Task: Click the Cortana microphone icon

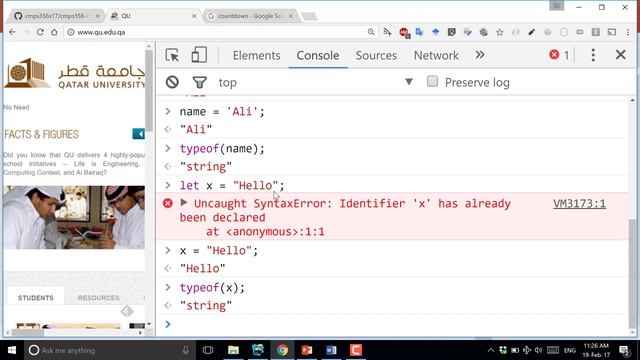Action: pyautogui.click(x=186, y=350)
